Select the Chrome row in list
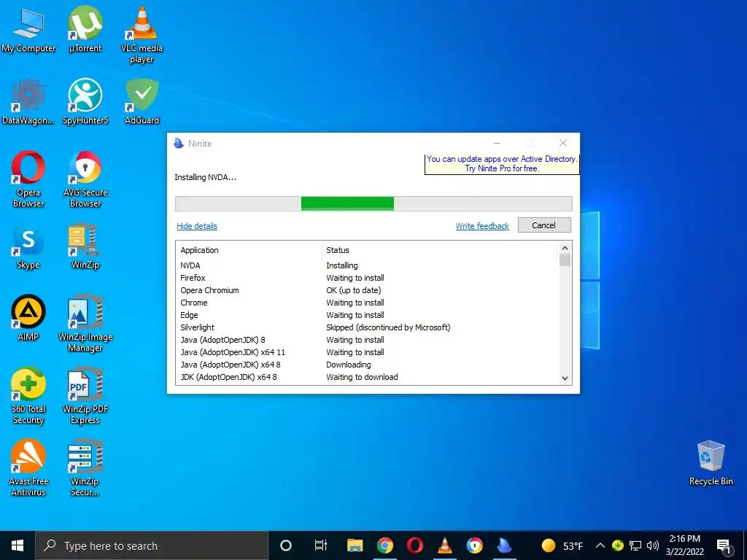The width and height of the screenshot is (747, 560). 367,303
